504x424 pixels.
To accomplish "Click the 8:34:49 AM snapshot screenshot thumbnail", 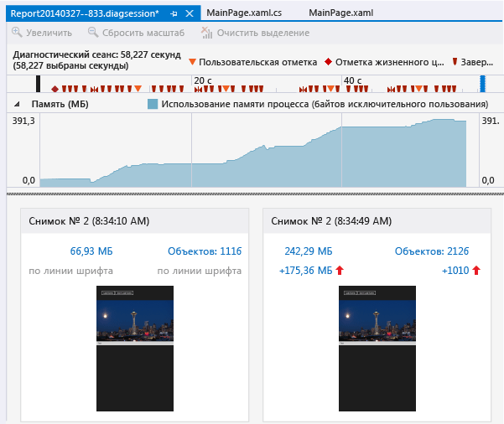I will pyautogui.click(x=377, y=349).
